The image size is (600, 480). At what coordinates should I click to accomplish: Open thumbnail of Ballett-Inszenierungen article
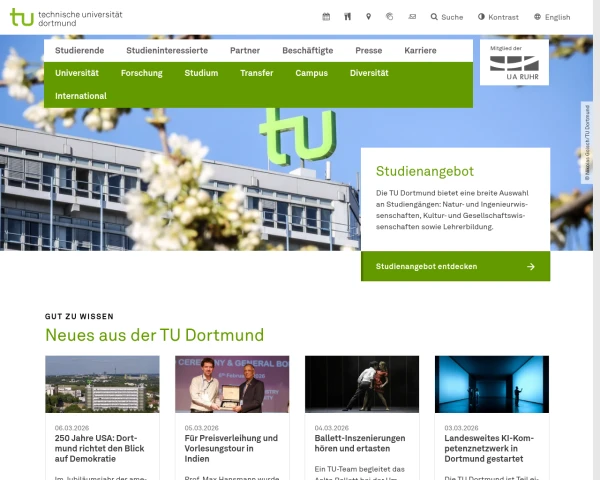tap(362, 384)
